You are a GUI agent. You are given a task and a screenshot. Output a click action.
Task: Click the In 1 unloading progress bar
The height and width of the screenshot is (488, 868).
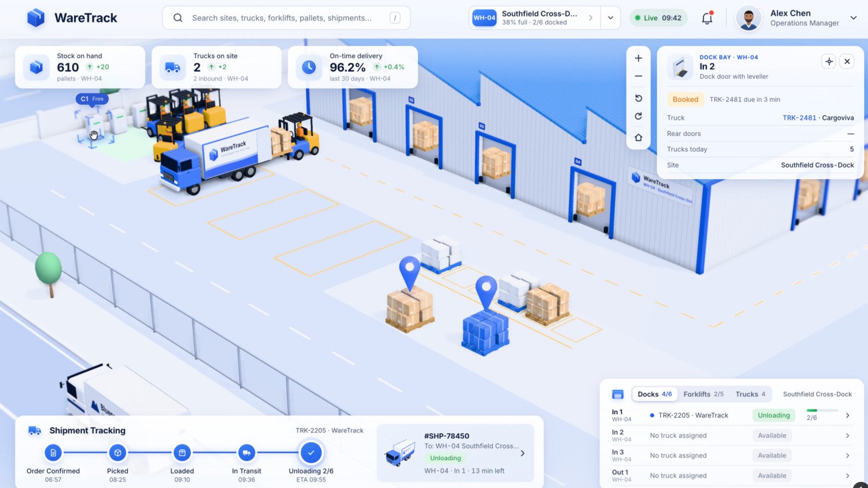pos(822,410)
